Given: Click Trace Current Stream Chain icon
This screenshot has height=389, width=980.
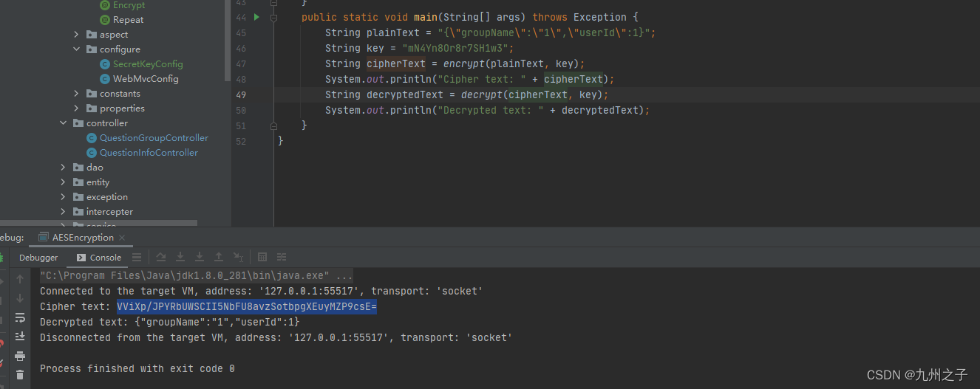Looking at the screenshot, I should (282, 257).
